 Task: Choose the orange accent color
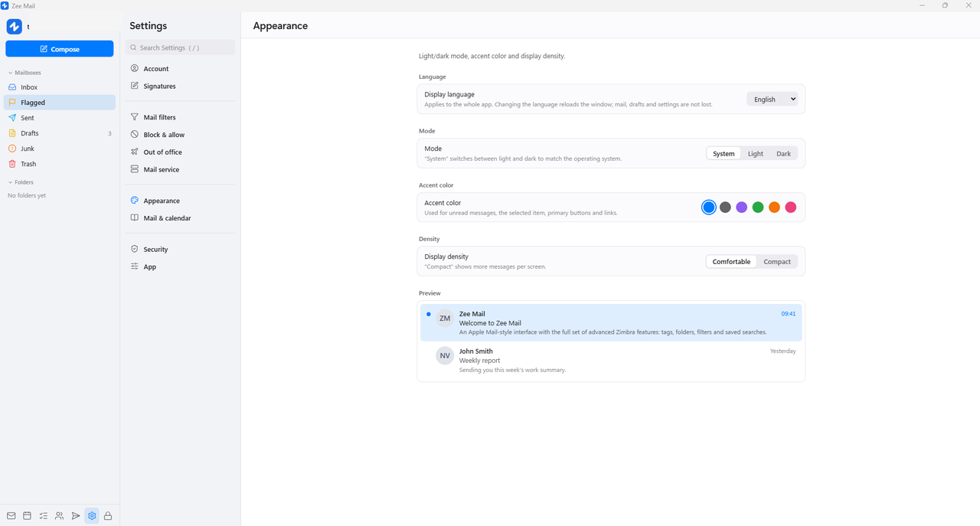pyautogui.click(x=774, y=207)
